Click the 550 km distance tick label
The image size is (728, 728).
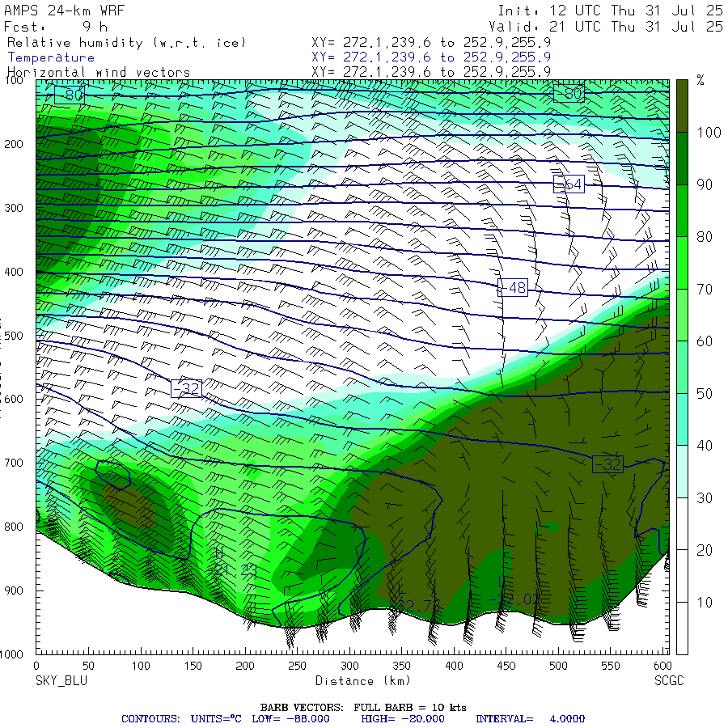tap(611, 666)
